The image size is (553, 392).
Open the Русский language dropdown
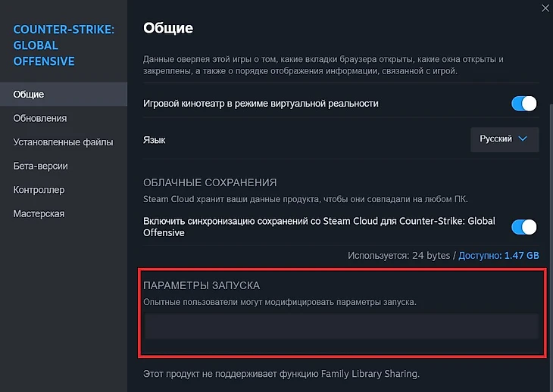[x=505, y=139]
